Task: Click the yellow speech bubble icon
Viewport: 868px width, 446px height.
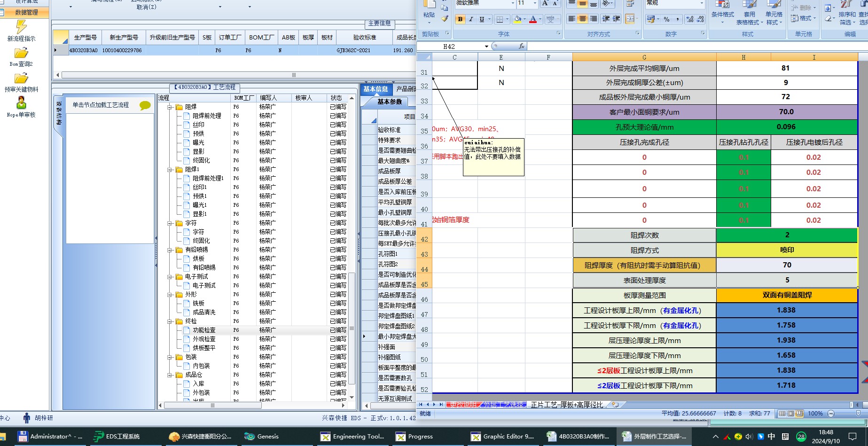Action: 145,105
